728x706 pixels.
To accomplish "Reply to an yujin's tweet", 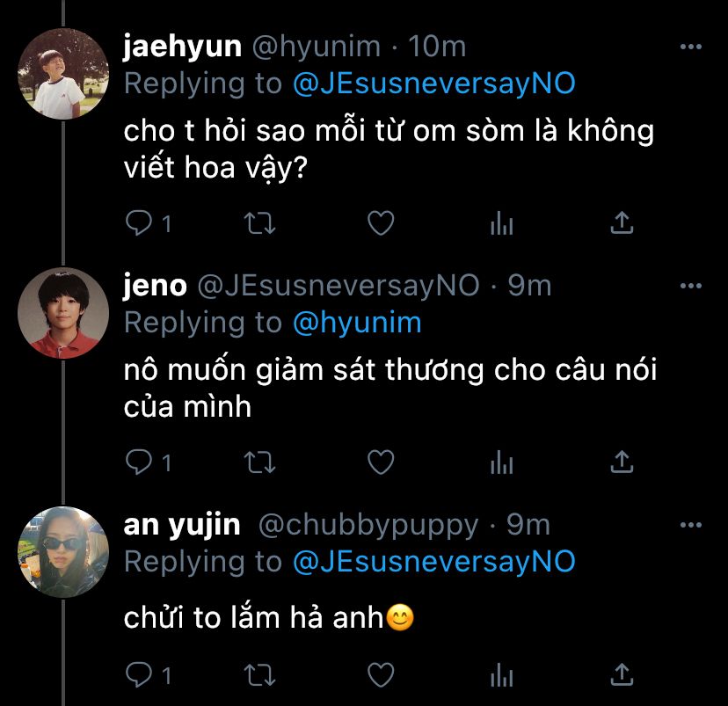I will 139,675.
